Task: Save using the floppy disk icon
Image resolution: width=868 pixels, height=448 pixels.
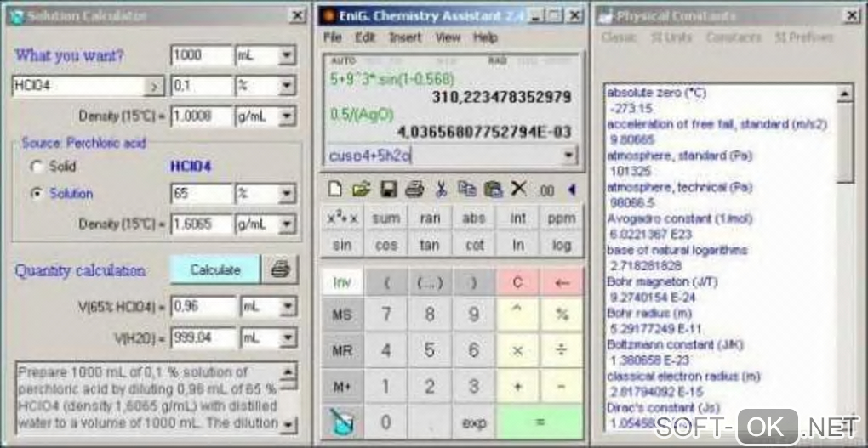Action: (x=389, y=190)
